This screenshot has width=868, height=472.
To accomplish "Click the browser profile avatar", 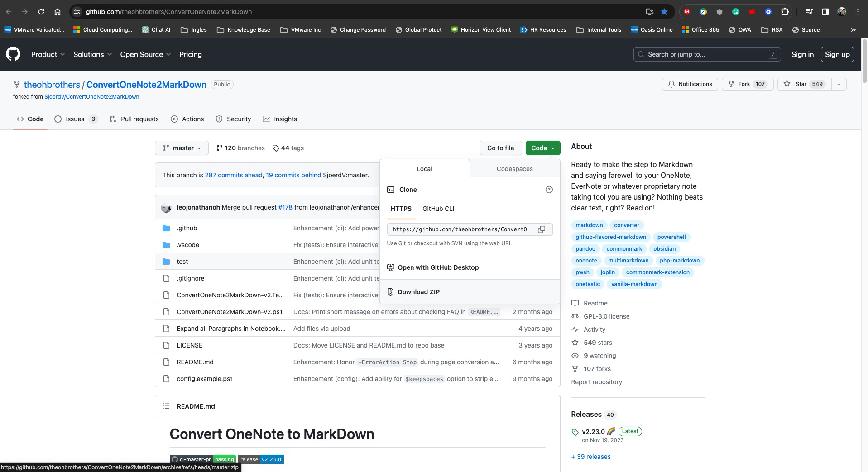I will (842, 12).
